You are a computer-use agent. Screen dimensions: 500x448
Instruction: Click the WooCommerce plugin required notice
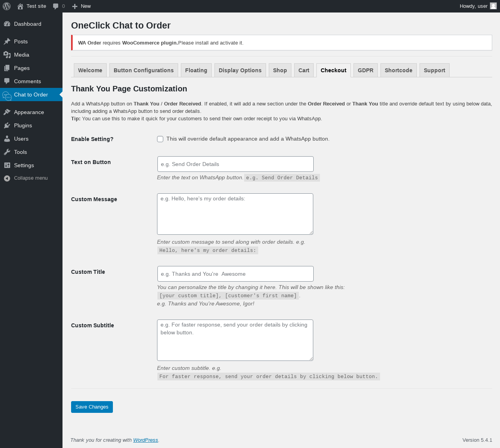[x=282, y=43]
